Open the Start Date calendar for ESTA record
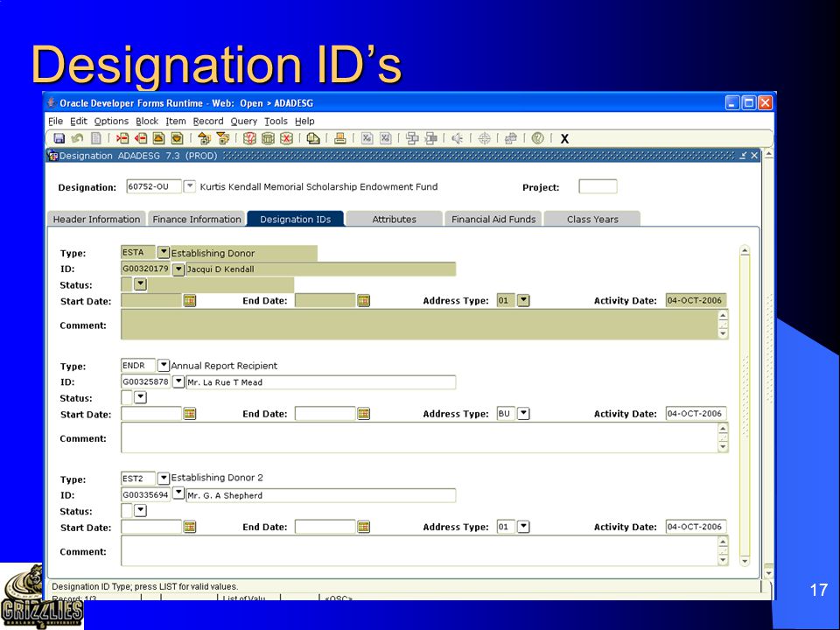This screenshot has width=840, height=630. point(190,300)
